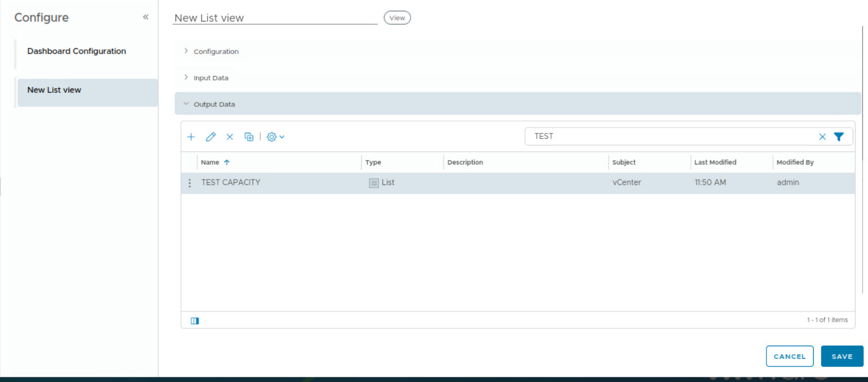Image resolution: width=868 pixels, height=382 pixels.
Task: Collapse the Configure side panel
Action: tap(146, 17)
